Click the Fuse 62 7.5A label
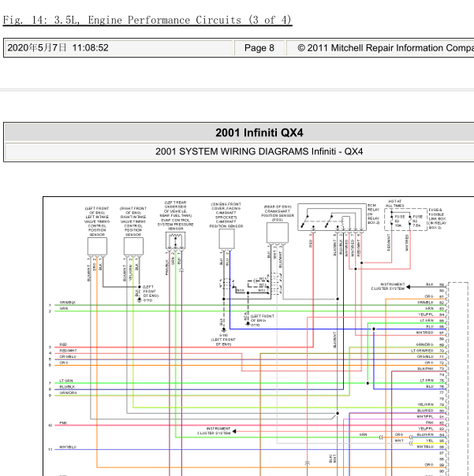Image resolution: width=474 pixels, height=476 pixels. (417, 221)
